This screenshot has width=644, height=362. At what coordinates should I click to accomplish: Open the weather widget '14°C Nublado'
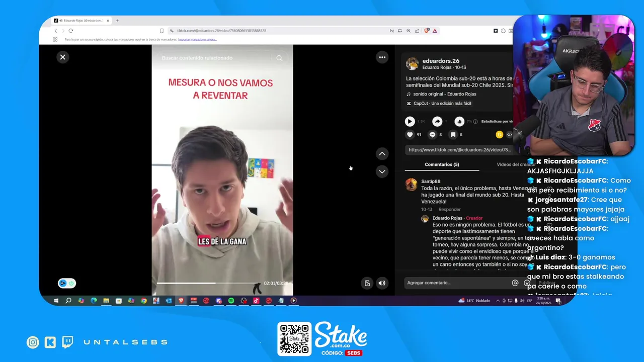pyautogui.click(x=474, y=301)
